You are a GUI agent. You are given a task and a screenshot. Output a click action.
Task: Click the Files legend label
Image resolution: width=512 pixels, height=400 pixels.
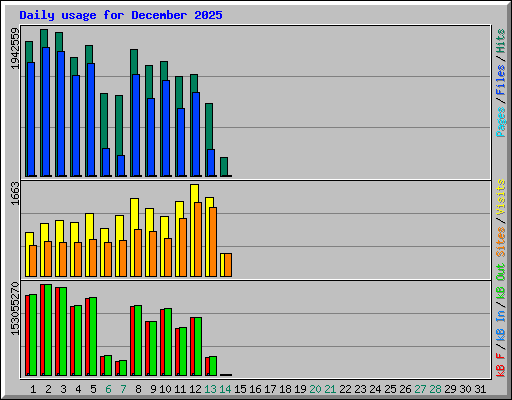coord(501,80)
